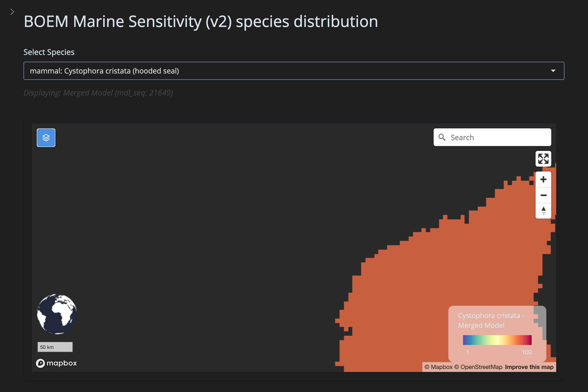This screenshot has height=392, width=588.
Task: Click the globe overview minimap
Action: click(x=57, y=314)
